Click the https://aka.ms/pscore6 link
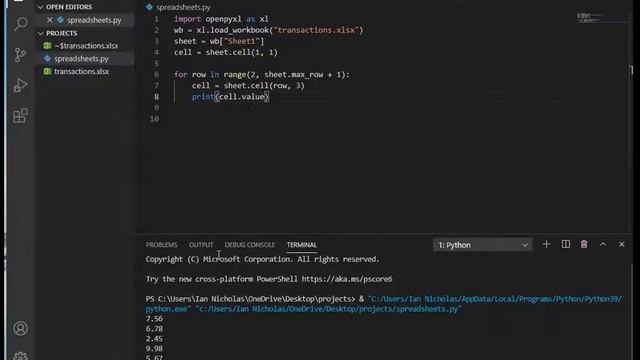The height and width of the screenshot is (360, 640). click(x=347, y=279)
